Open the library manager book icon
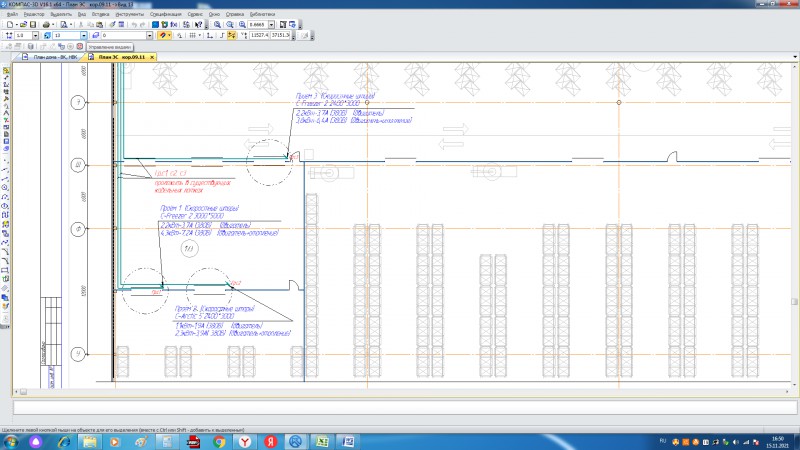Viewport: 800px width, 450px height. click(x=155, y=24)
